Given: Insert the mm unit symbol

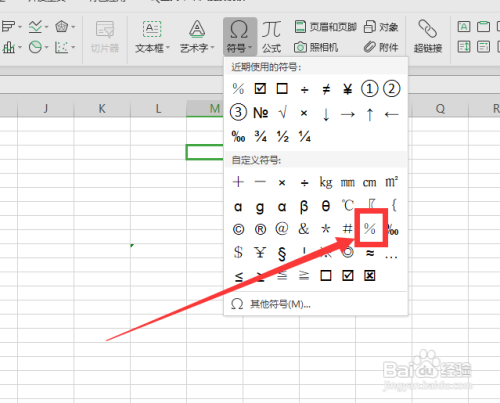Looking at the screenshot, I should pyautogui.click(x=348, y=183).
